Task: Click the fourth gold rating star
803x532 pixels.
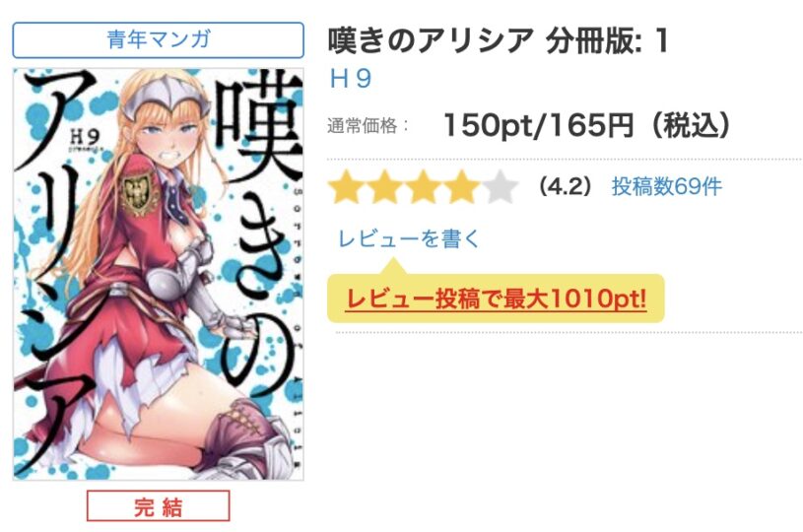Action: tap(461, 187)
